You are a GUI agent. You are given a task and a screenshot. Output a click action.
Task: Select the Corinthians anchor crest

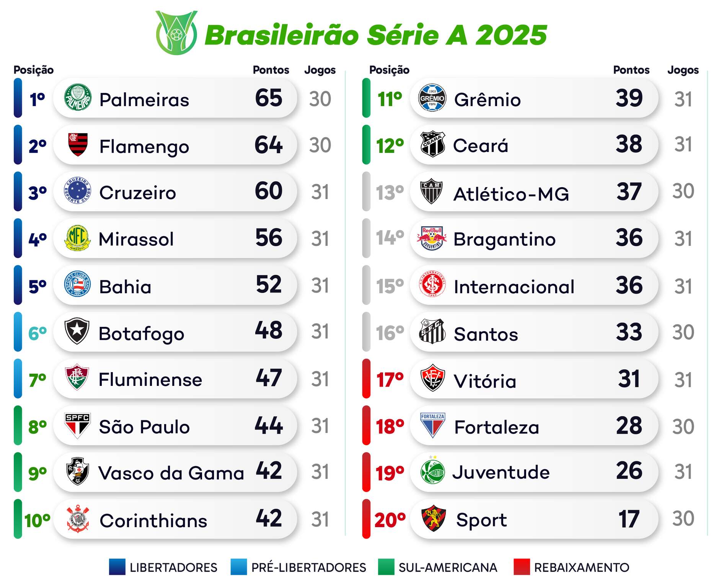tap(78, 519)
